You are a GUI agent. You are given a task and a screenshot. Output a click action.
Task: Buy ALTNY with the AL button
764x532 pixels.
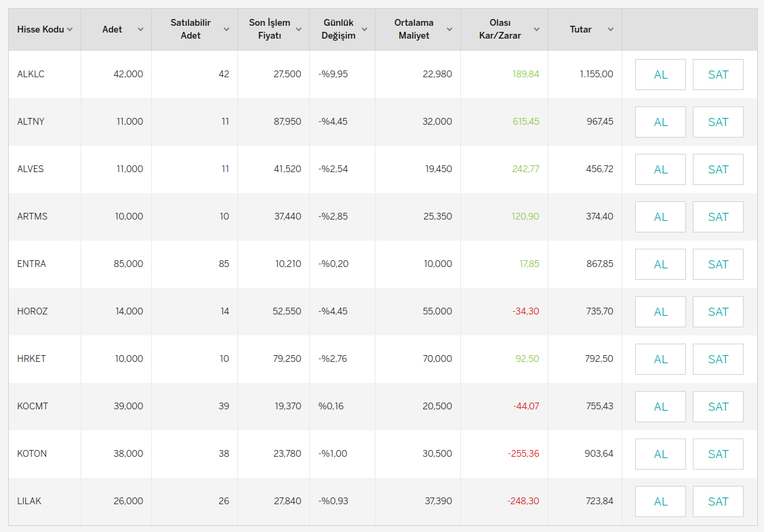(660, 122)
